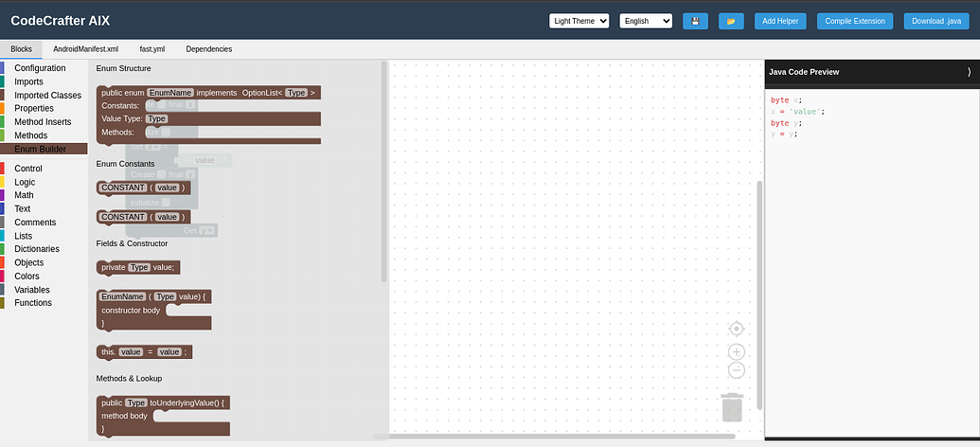Switch to the Blocks tab
980x447 pixels.
point(21,48)
